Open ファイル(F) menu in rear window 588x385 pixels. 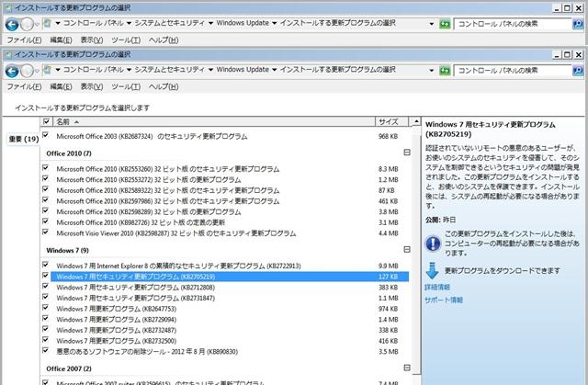[x=25, y=40]
